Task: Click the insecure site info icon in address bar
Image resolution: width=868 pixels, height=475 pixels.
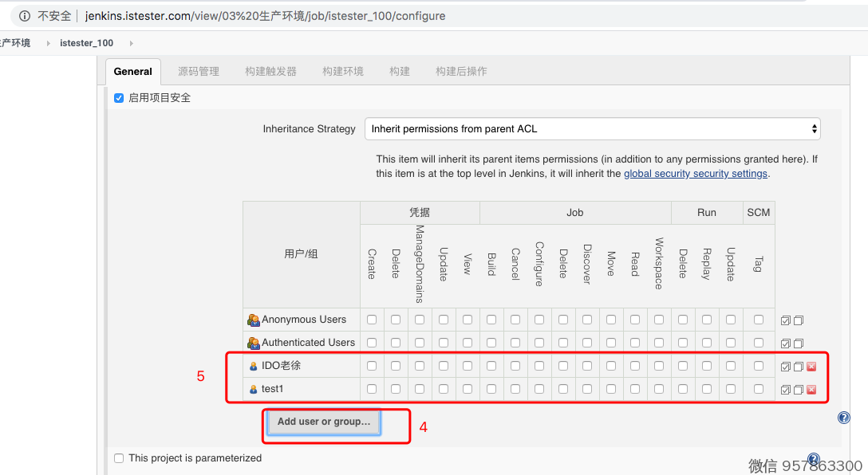Action: [25, 16]
